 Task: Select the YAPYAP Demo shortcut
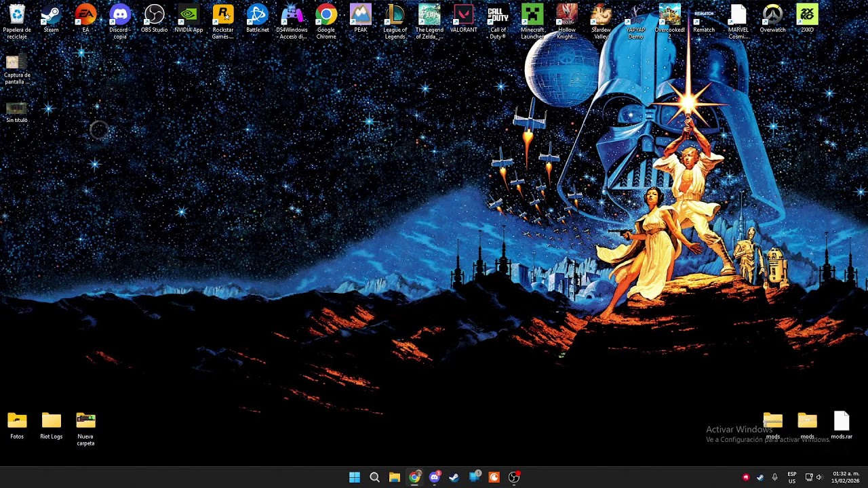click(635, 22)
